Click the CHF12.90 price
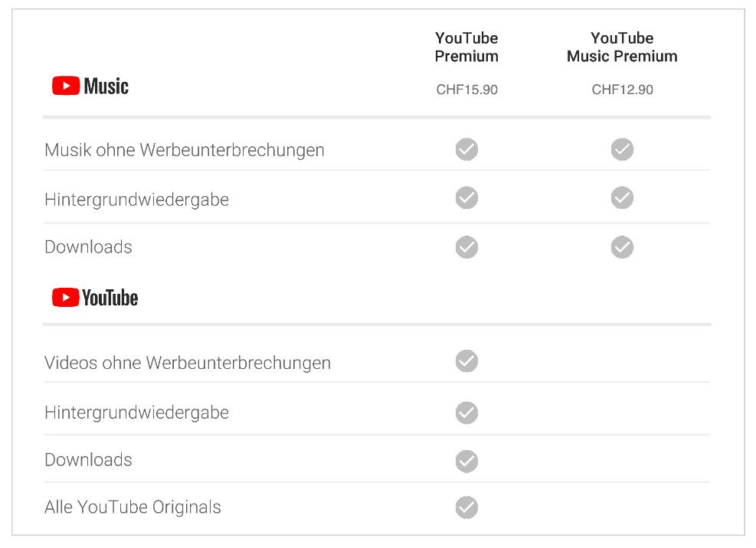 click(x=622, y=90)
